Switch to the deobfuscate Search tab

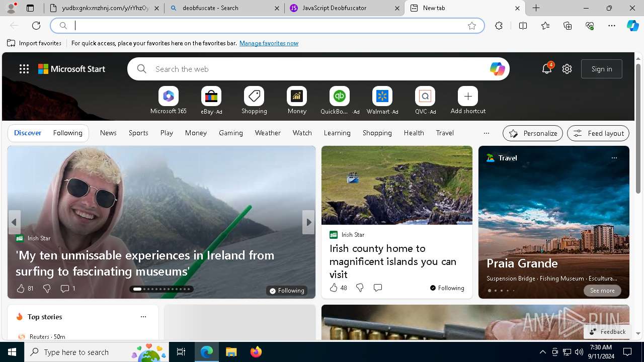[x=224, y=8]
